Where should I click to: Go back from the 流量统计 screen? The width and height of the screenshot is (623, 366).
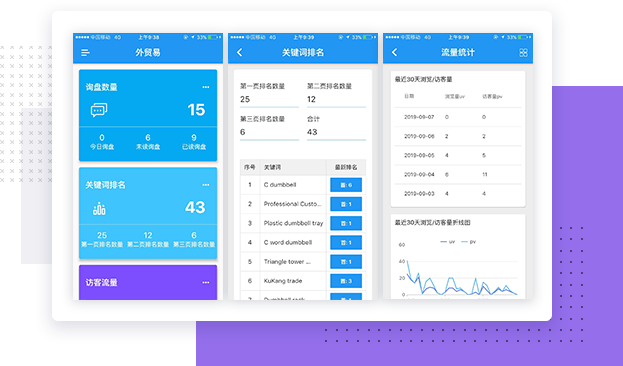point(394,52)
